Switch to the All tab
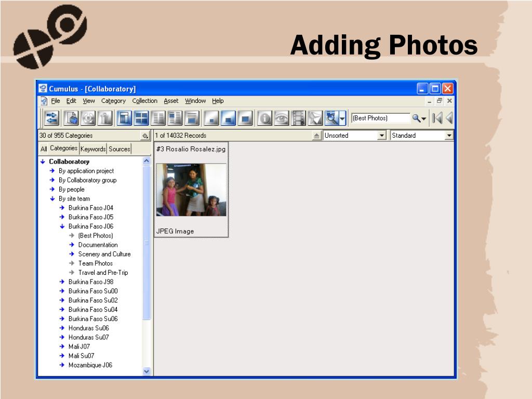The height and width of the screenshot is (399, 532). tap(44, 149)
